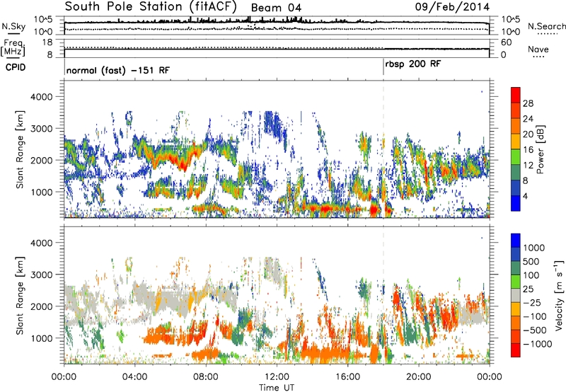The width and height of the screenshot is (566, 392).
Task: Click the strong red echo near 07:00 in power panel
Action: point(183,163)
